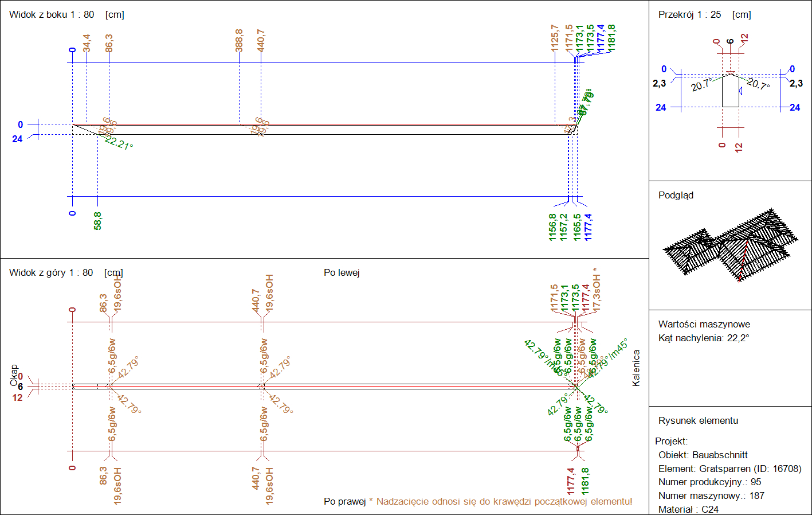This screenshot has height=515, width=812.
Task: Click the 'Po lewej' label in top view
Action: pyautogui.click(x=342, y=272)
